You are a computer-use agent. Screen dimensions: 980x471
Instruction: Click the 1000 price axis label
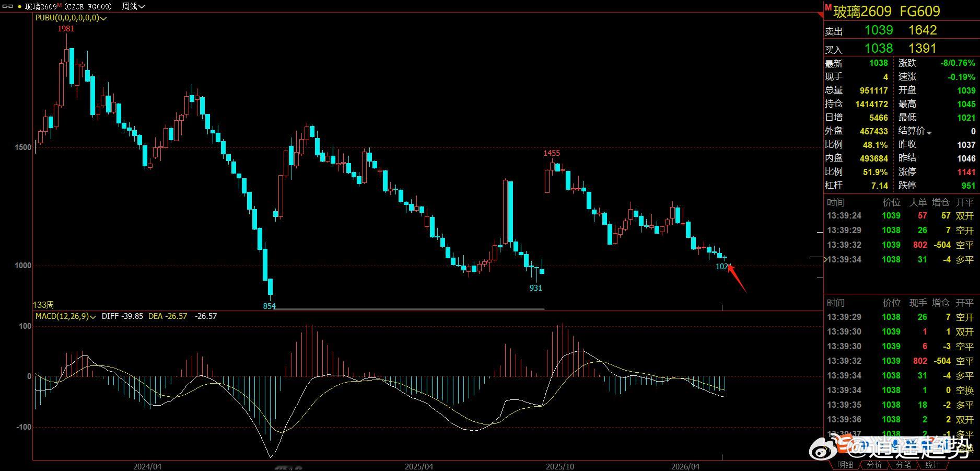click(23, 266)
